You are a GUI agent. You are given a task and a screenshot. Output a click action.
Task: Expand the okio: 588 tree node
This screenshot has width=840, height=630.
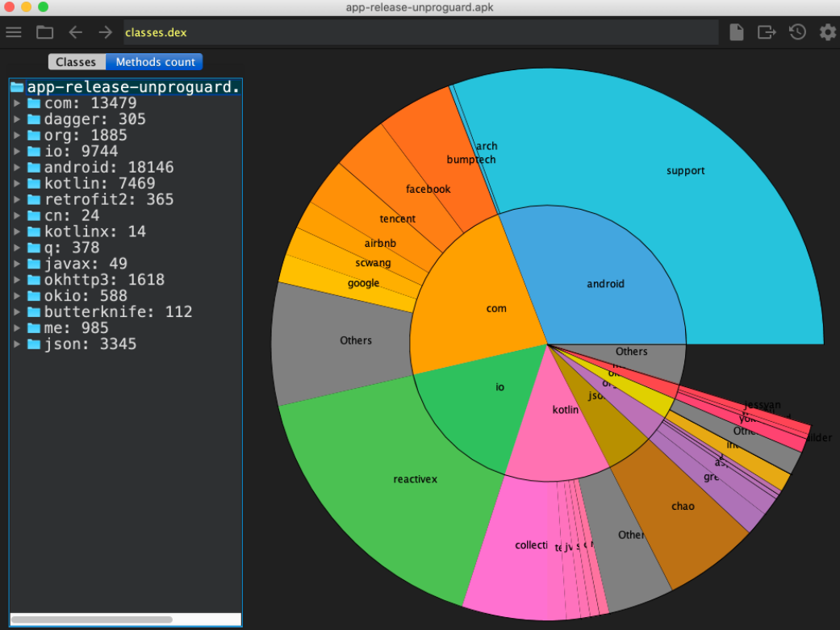(17, 296)
